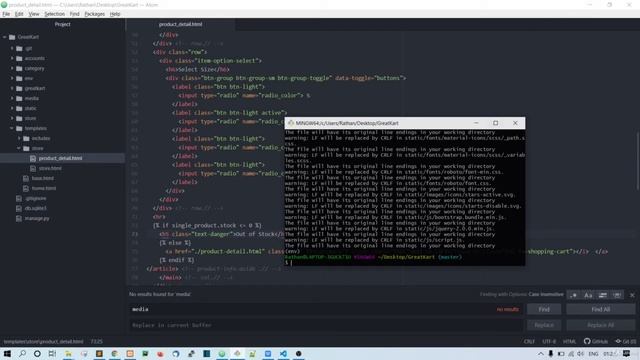
Task: Show hidden system tray icons
Action: [540, 353]
